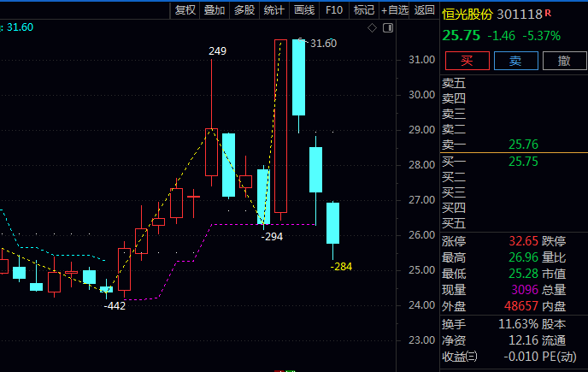Viewport: 588px width, 372px height.
Task: Click the 股本 label
Action: tap(554, 324)
